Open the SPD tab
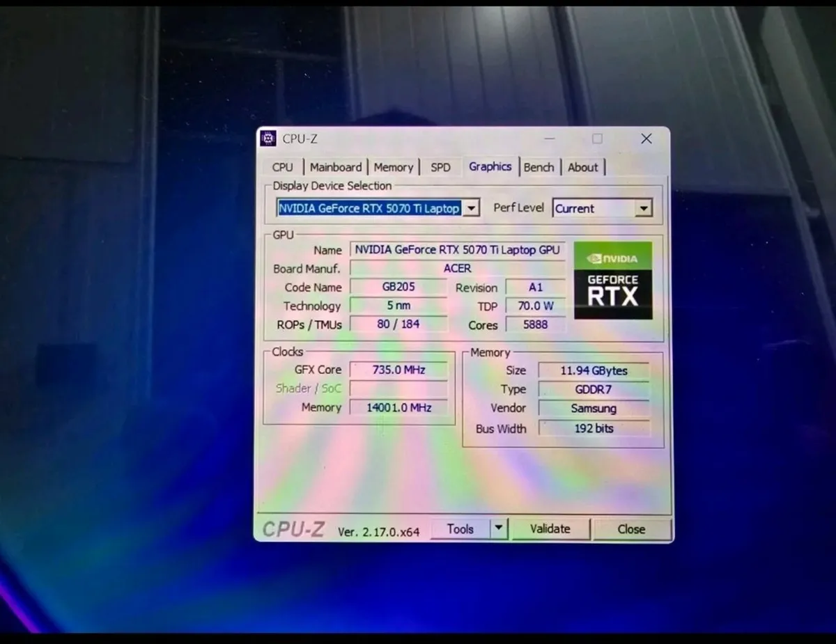Screen dimensions: 836x644 (440, 167)
